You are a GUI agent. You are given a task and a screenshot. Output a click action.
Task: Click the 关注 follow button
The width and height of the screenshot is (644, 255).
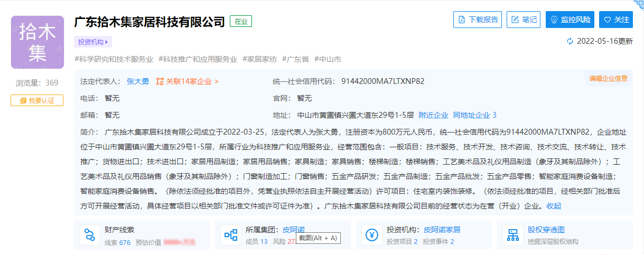point(616,20)
